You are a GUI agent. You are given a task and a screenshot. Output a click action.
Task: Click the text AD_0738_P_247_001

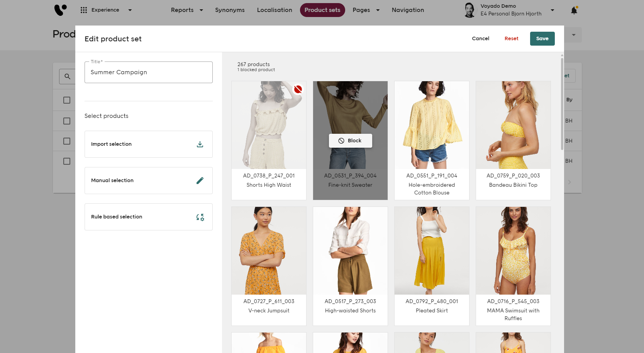269,176
